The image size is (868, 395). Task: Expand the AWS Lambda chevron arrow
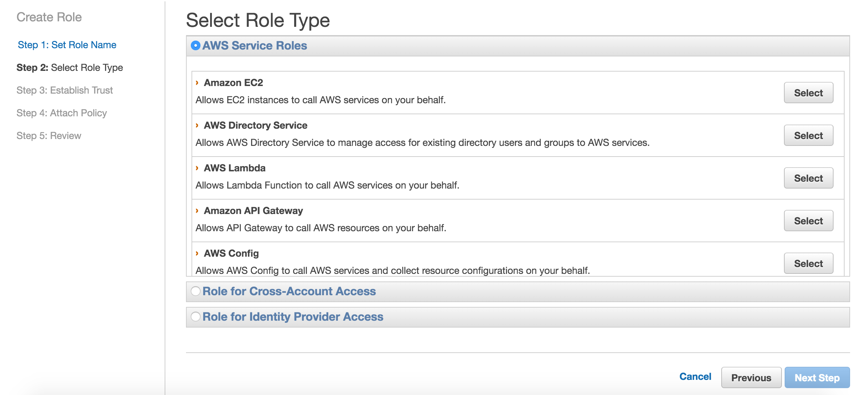pyautogui.click(x=197, y=168)
